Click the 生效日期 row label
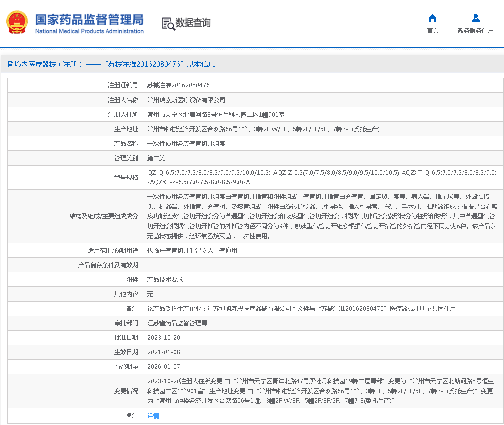This screenshot has width=504, height=425. click(x=126, y=352)
